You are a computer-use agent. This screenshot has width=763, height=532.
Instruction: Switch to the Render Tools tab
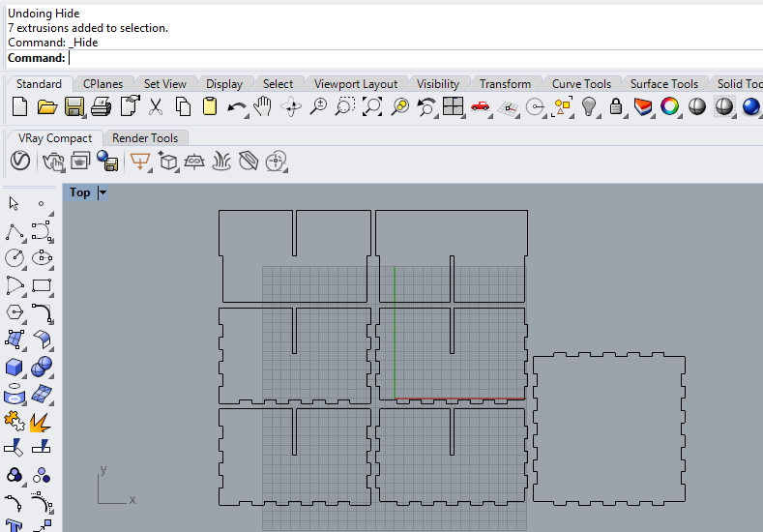145,137
